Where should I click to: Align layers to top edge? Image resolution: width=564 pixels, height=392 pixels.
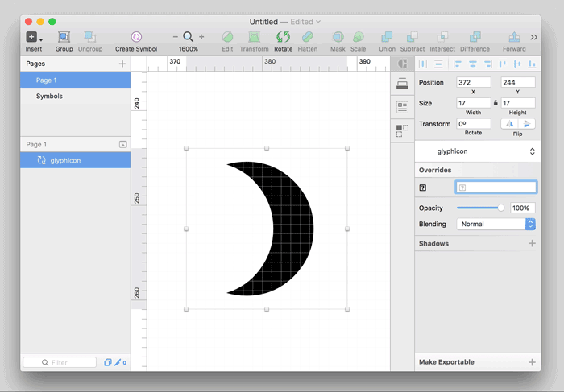pos(502,64)
